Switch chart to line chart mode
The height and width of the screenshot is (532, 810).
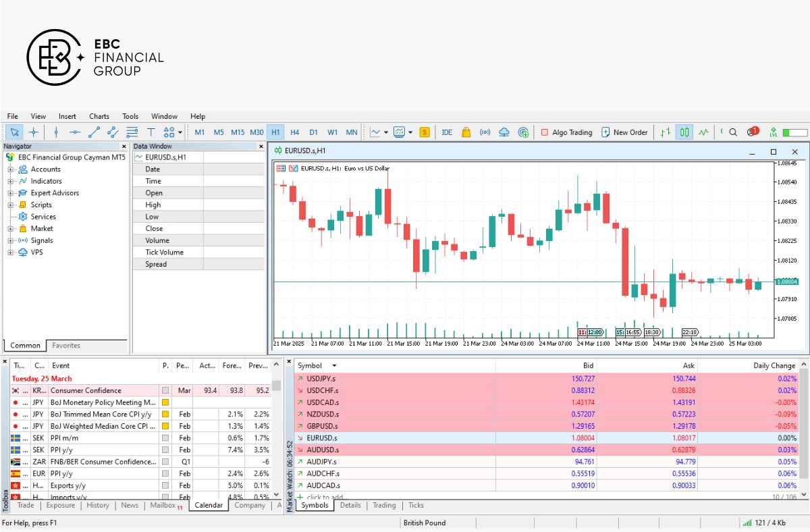(x=703, y=132)
